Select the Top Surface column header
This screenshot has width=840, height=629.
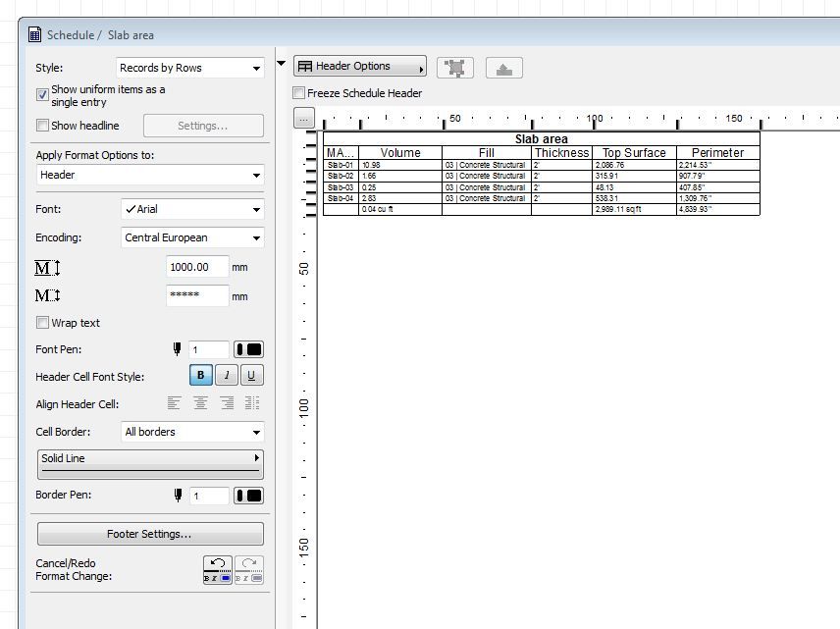tap(634, 153)
